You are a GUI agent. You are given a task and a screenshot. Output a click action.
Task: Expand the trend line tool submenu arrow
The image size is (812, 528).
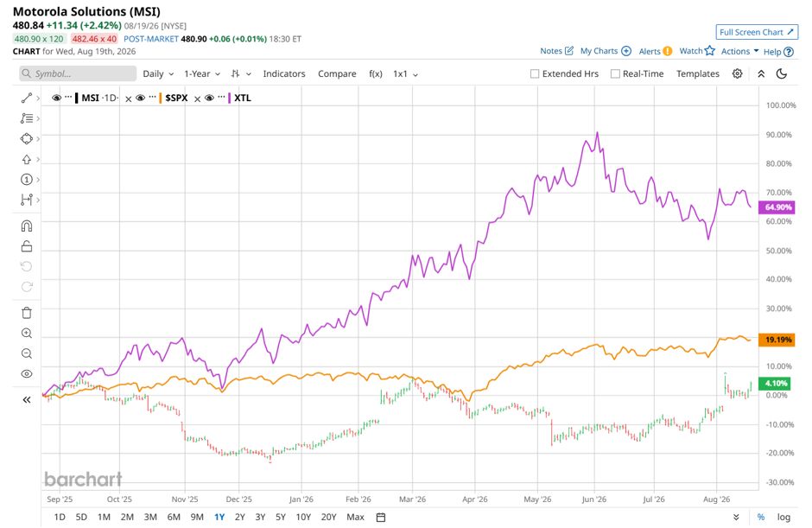(38, 98)
